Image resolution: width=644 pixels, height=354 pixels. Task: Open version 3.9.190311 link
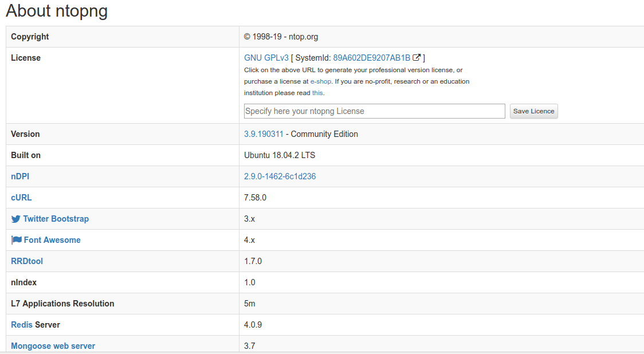click(x=264, y=134)
